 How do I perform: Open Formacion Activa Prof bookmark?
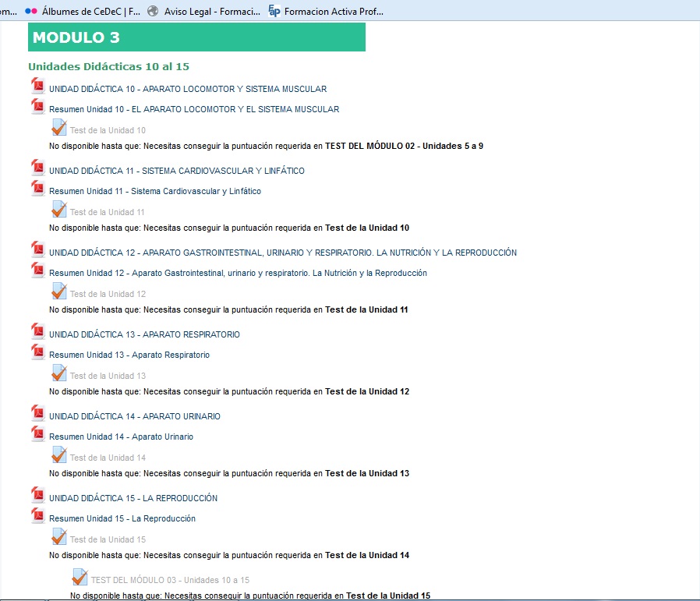333,11
